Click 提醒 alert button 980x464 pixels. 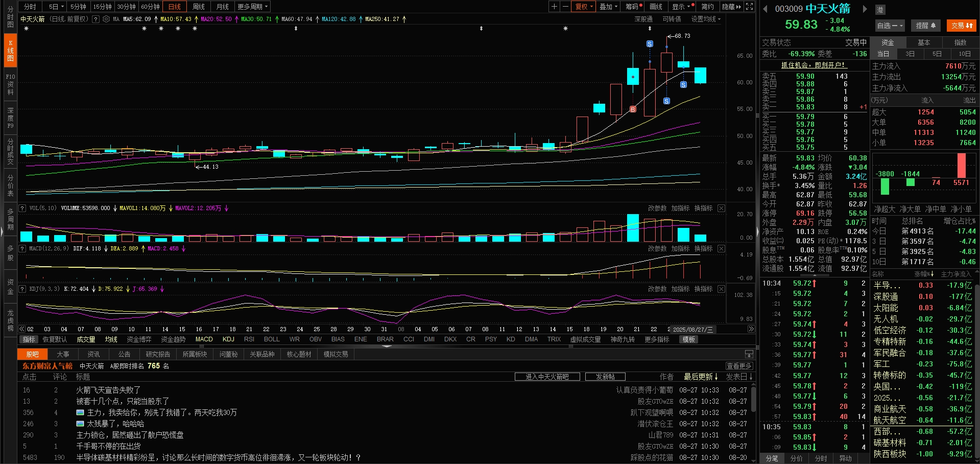(925, 25)
